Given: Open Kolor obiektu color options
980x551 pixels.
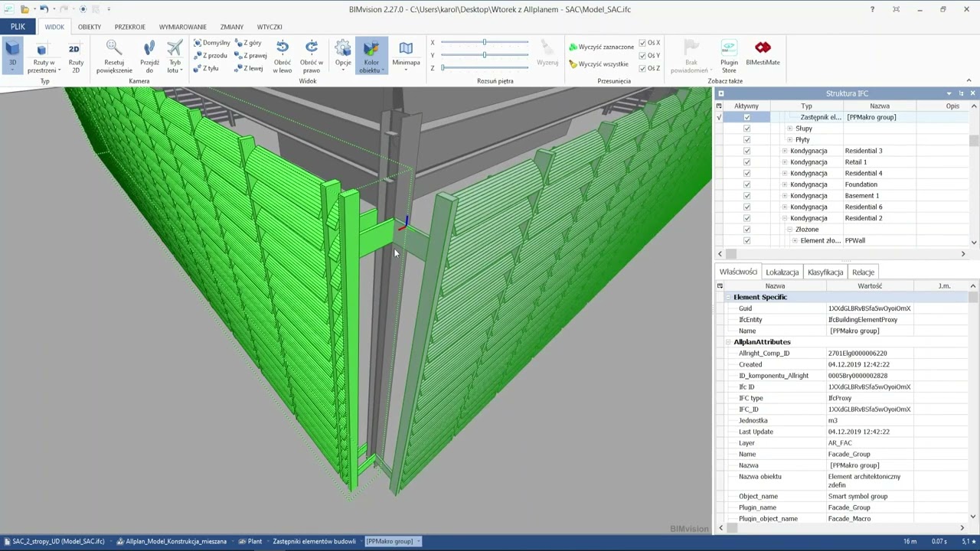Looking at the screenshot, I should (x=371, y=57).
